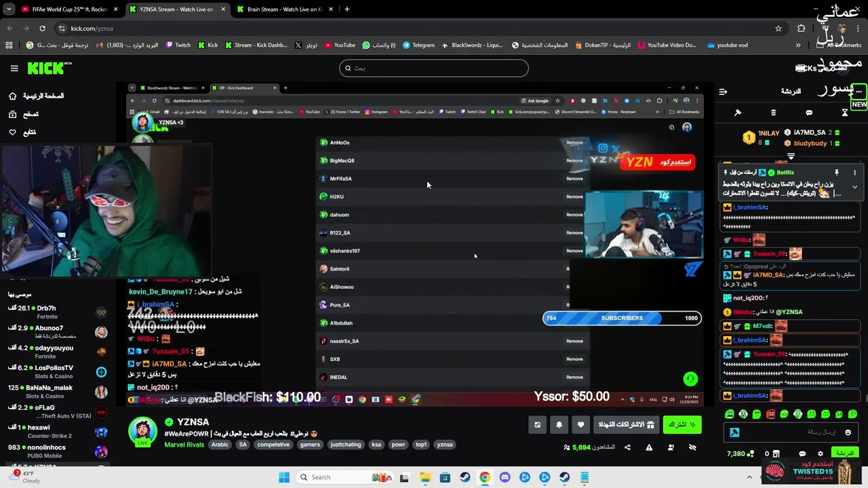
Task: Click the bell notifications button below stream
Action: click(559, 425)
